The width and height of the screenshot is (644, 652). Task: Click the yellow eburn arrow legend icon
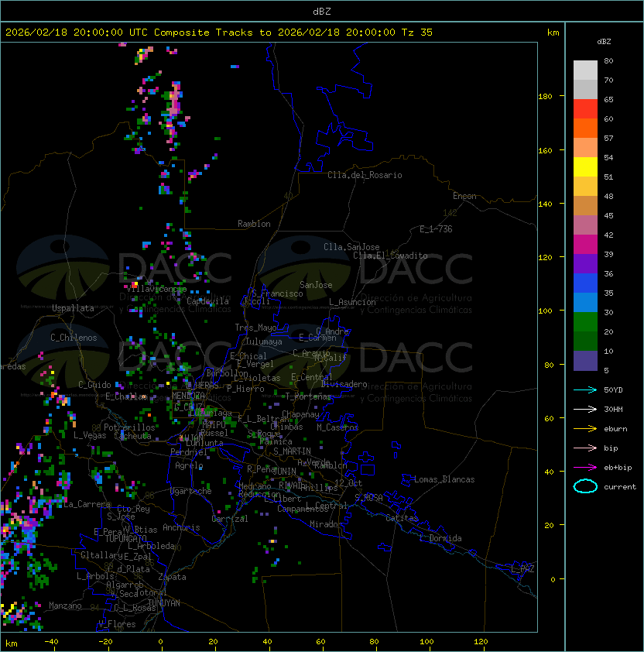click(x=585, y=429)
